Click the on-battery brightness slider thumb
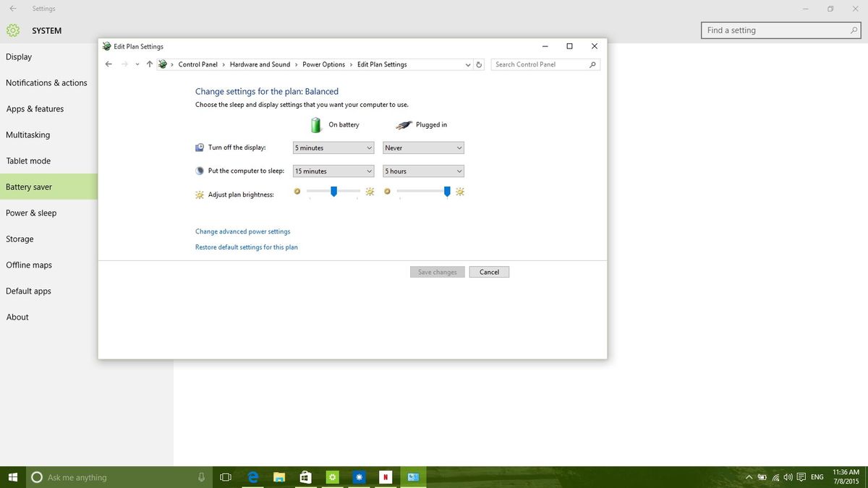 [333, 192]
